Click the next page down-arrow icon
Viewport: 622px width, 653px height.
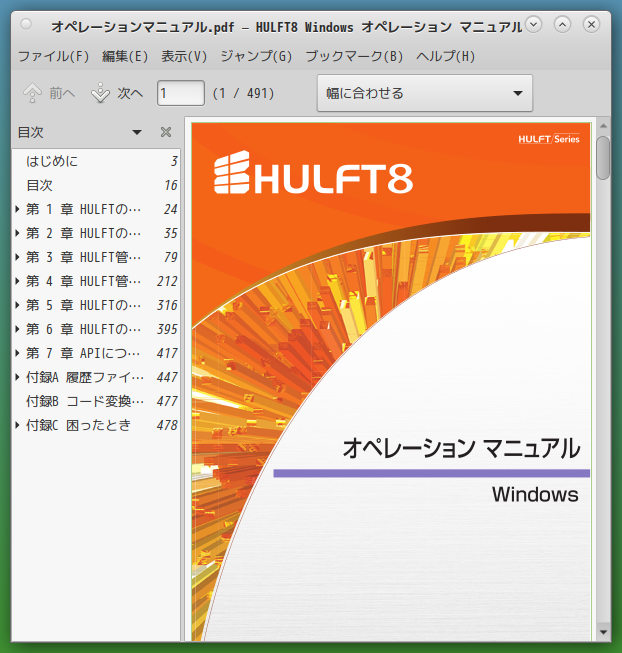coord(100,93)
